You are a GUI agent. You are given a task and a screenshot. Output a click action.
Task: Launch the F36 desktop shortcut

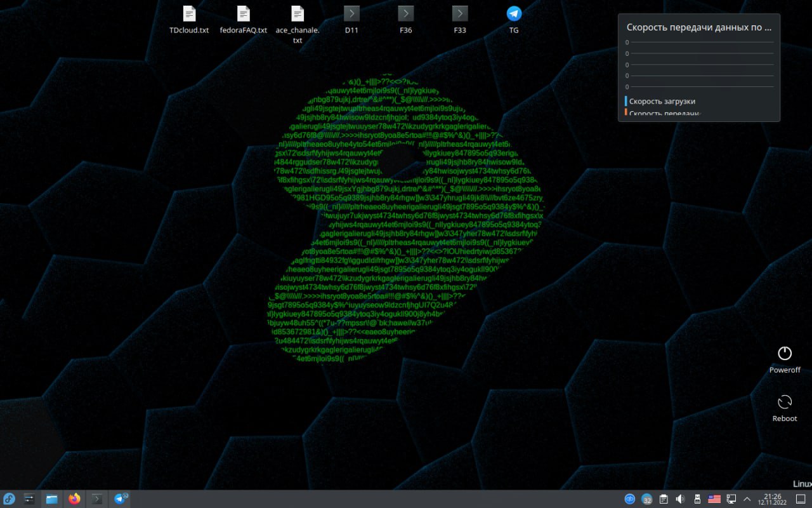[406, 14]
